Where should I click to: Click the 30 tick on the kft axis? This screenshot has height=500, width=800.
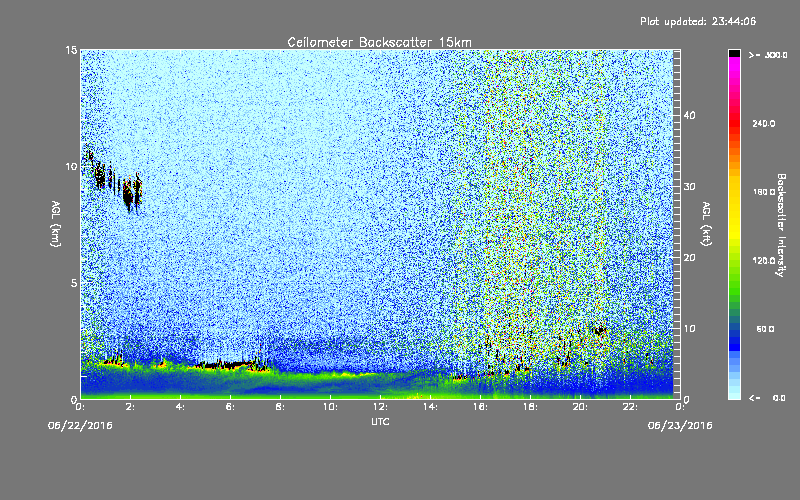(689, 187)
